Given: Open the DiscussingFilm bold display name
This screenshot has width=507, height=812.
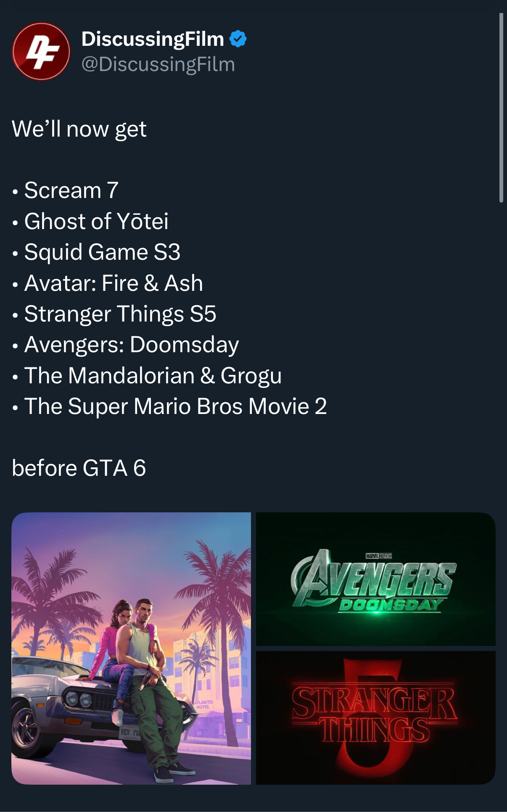Looking at the screenshot, I should 153,39.
